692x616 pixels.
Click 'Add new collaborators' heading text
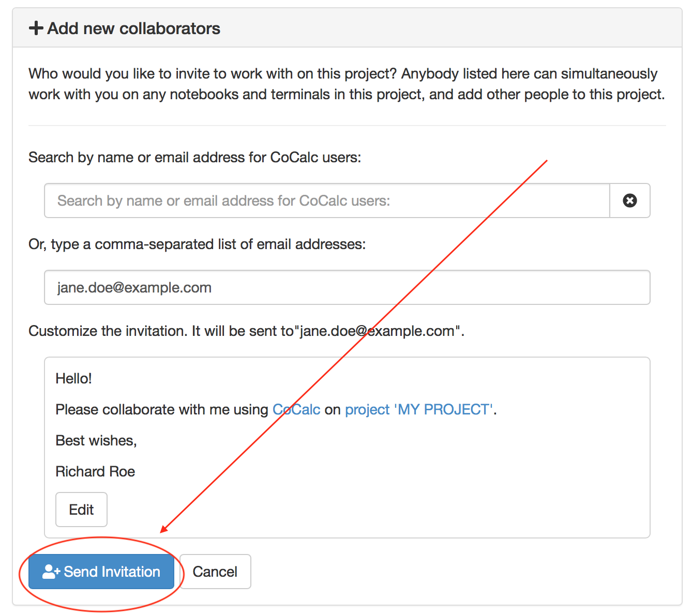point(133,28)
